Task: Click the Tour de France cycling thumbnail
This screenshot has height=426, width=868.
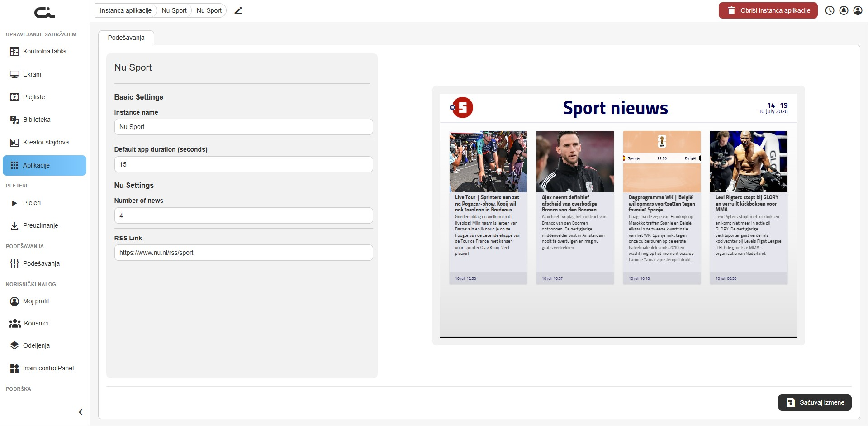Action: coord(488,162)
